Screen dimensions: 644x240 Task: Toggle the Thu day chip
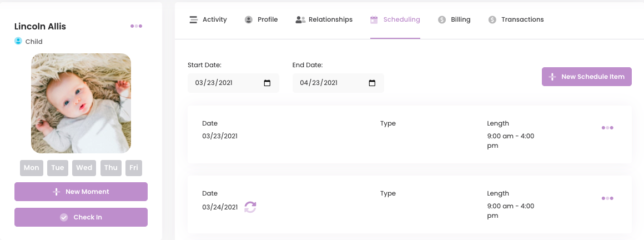pos(111,168)
